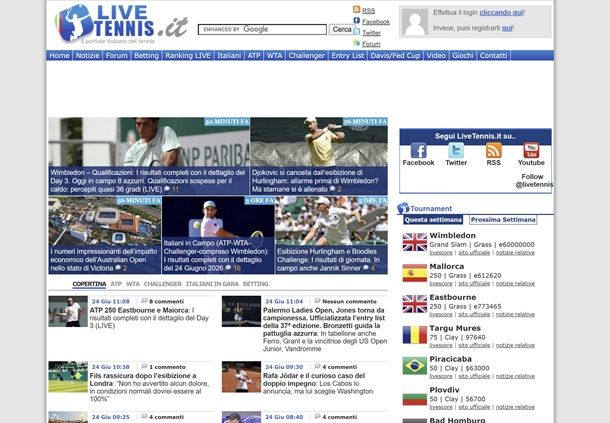The image size is (610, 423).
Task: Open the Giochi menu item
Action: [x=463, y=55]
